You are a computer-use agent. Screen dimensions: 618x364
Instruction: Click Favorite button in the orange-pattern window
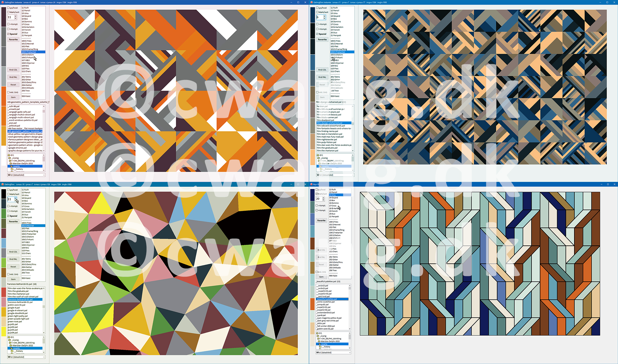(13, 40)
